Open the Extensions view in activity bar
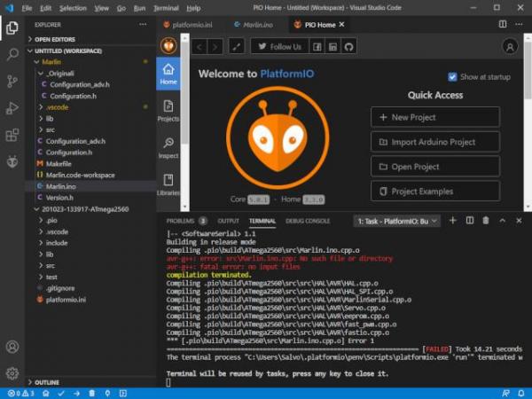 coord(12,136)
